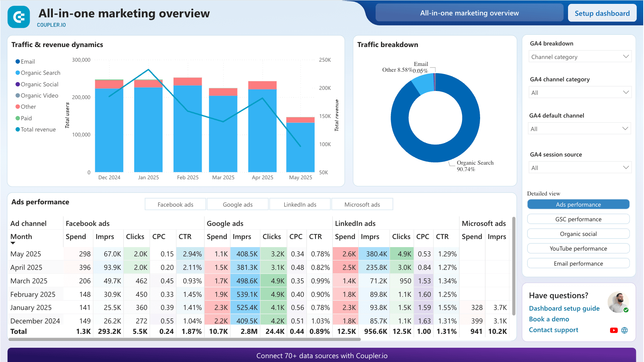This screenshot has height=362, width=644.
Task: Click the globe website icon near Contact support
Action: coord(625,330)
